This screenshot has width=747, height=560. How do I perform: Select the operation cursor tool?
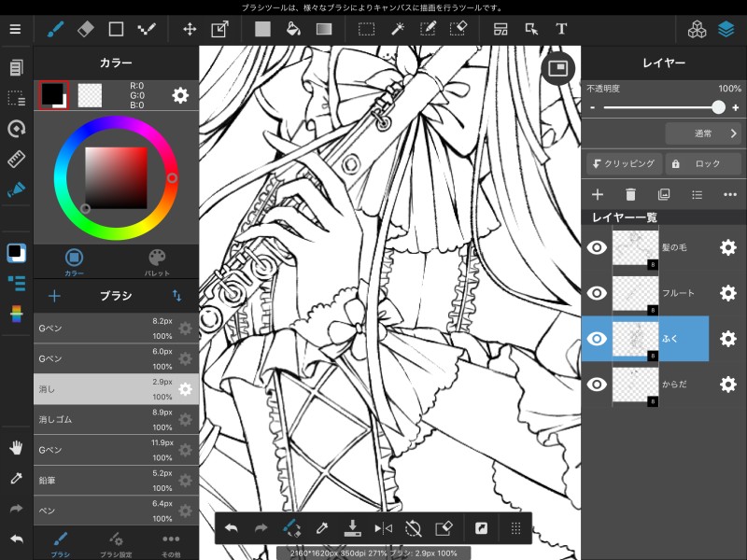click(531, 29)
